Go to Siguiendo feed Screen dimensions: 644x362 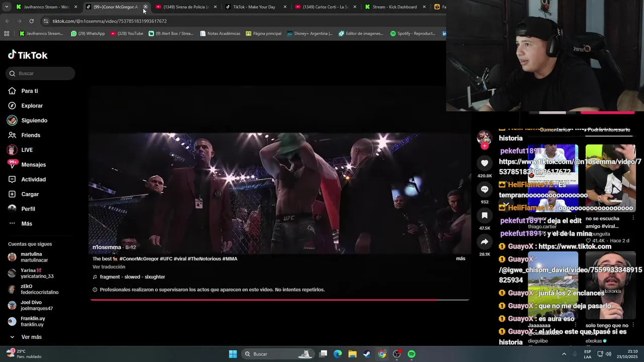point(34,121)
